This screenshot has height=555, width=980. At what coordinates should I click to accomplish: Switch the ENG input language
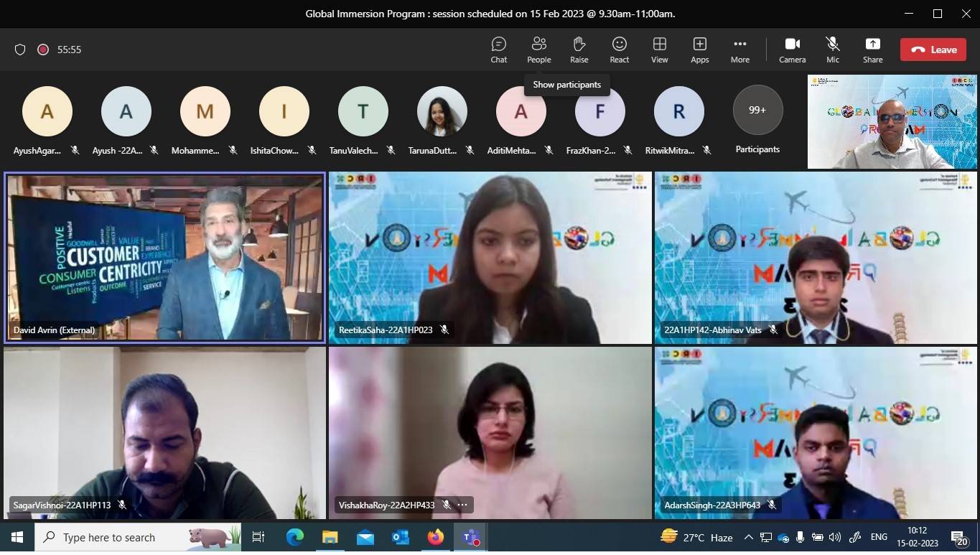879,537
